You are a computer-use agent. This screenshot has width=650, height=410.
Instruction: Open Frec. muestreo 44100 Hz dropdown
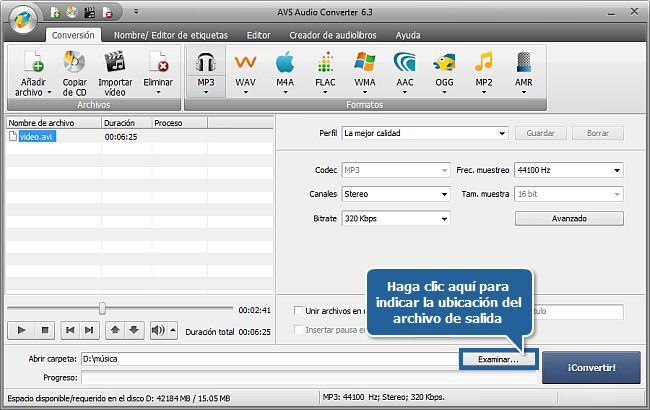coord(568,170)
